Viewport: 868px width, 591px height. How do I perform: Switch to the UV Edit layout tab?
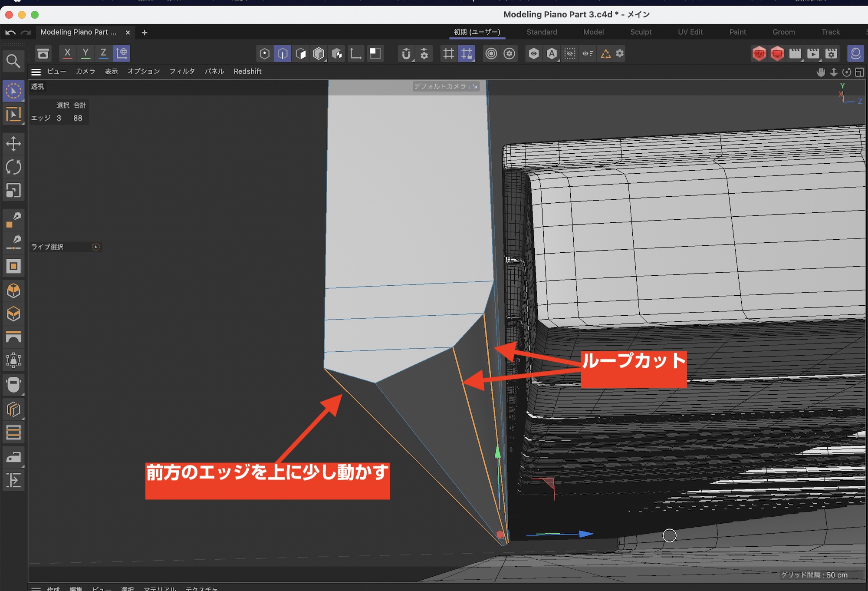pos(690,32)
